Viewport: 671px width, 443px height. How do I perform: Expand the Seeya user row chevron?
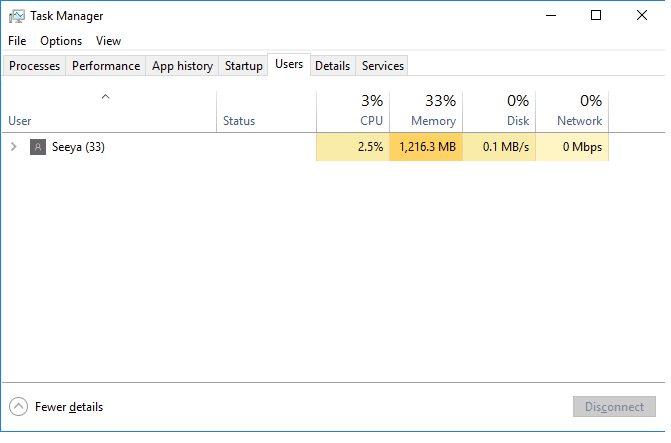pos(14,147)
